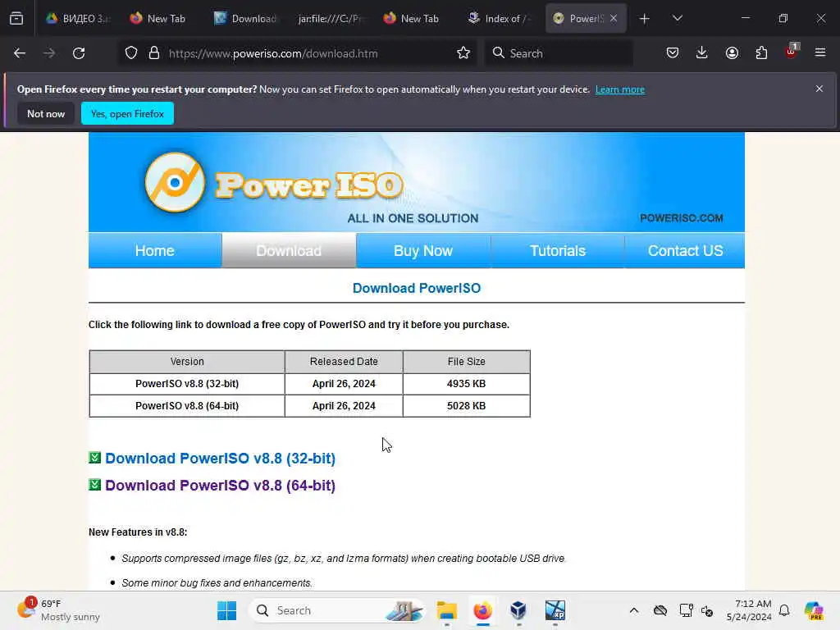Open cloud sync tray icon
The height and width of the screenshot is (630, 840).
(x=660, y=610)
